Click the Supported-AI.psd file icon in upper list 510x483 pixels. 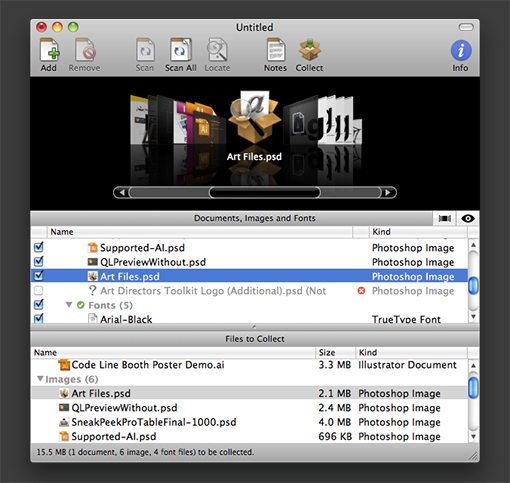92,247
